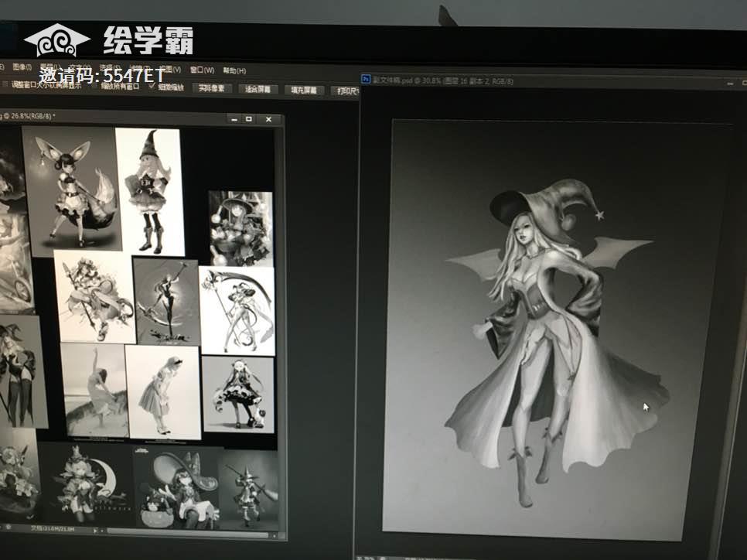Click the white-background witch doll reference image
This screenshot has height=560, width=747.
149,192
